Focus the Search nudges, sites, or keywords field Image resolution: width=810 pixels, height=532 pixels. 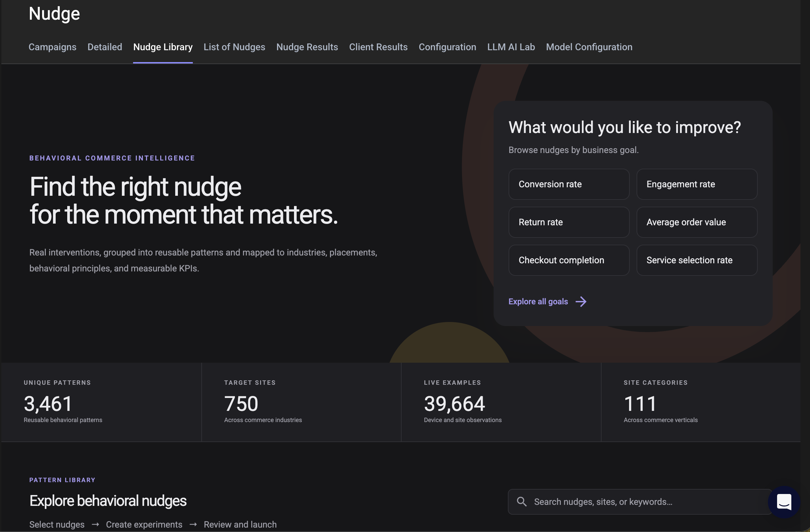tap(640, 502)
